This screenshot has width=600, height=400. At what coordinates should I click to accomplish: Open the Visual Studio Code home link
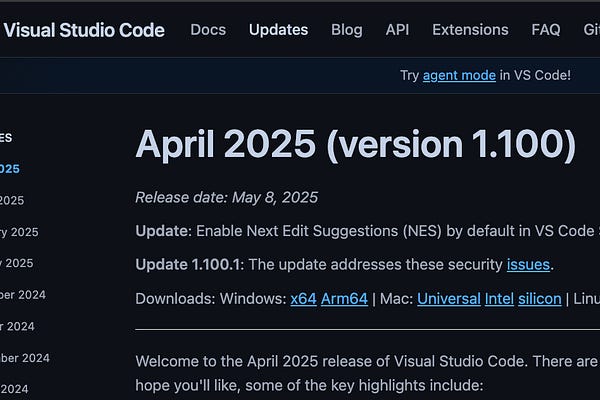(x=84, y=30)
